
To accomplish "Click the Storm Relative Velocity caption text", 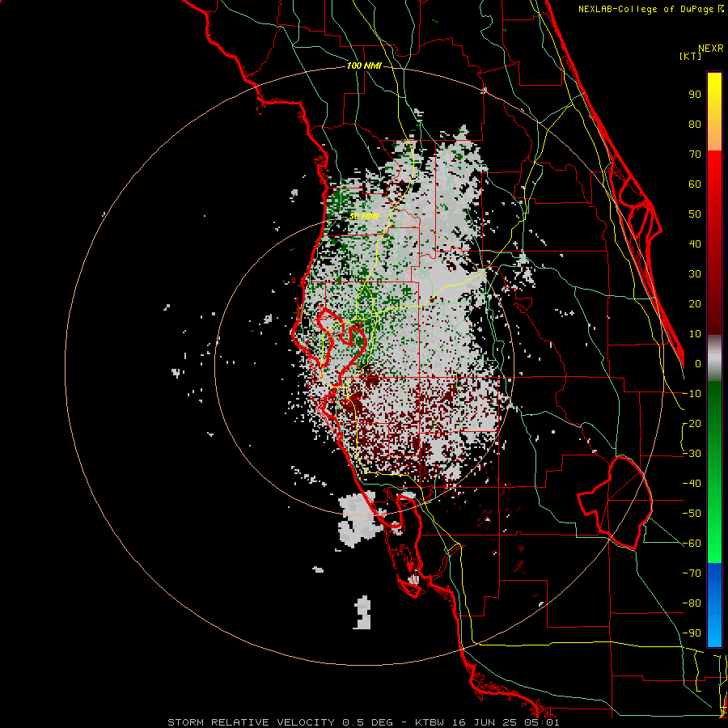I will tap(363, 722).
